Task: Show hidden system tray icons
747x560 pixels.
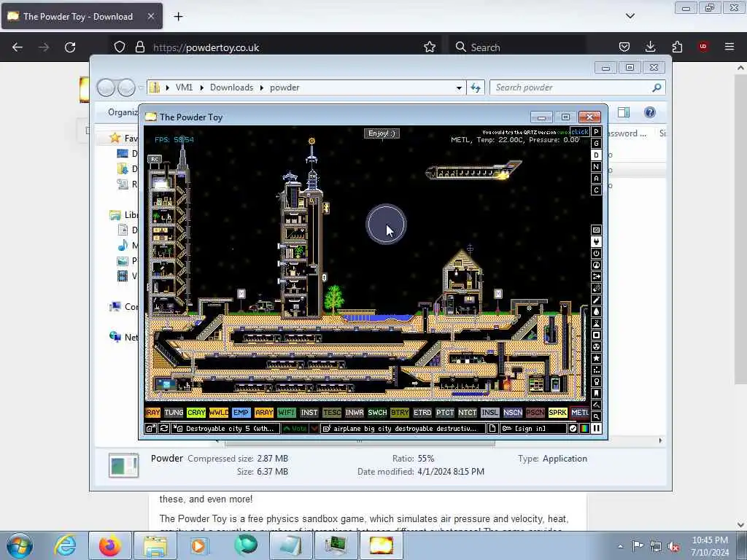Action: coord(620,546)
